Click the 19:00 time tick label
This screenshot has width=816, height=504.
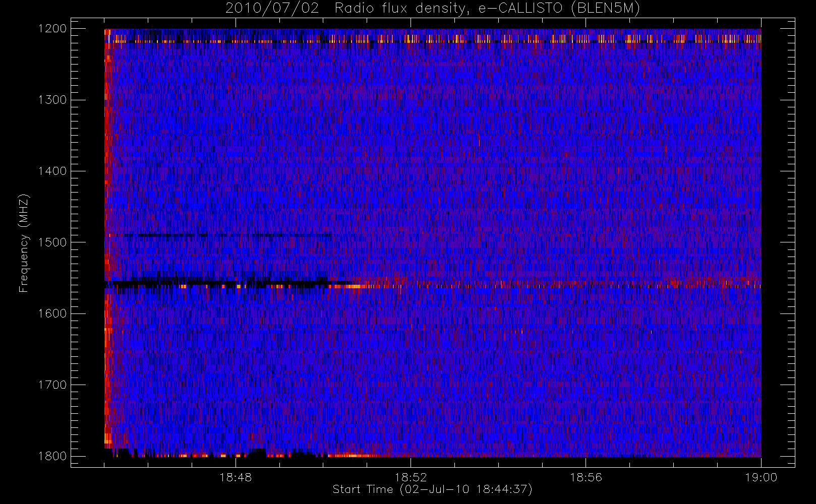click(x=761, y=477)
